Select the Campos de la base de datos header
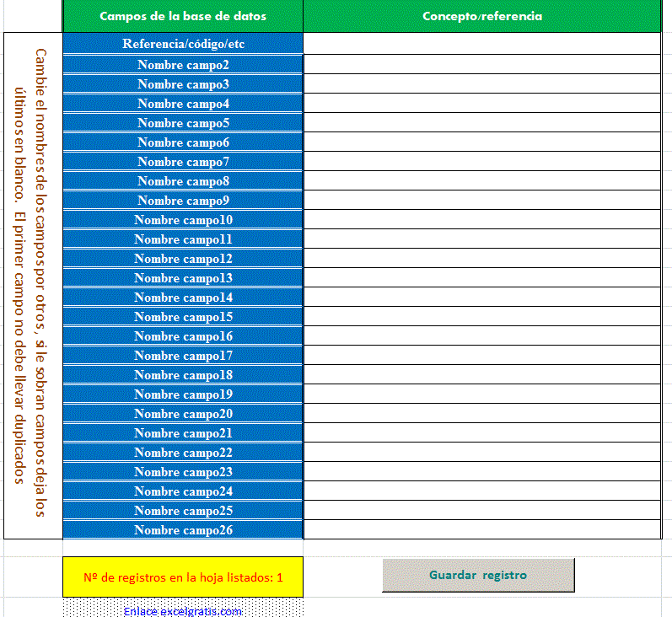Viewport: 672px width, 617px height. click(183, 16)
